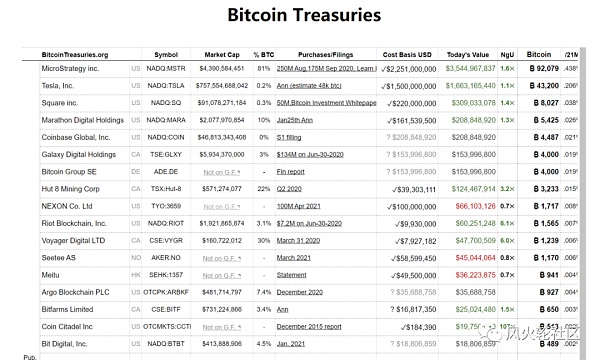The width and height of the screenshot is (600, 360).
Task: Open MicroStrategy 250M Aug purchase filing link
Action: tap(326, 68)
